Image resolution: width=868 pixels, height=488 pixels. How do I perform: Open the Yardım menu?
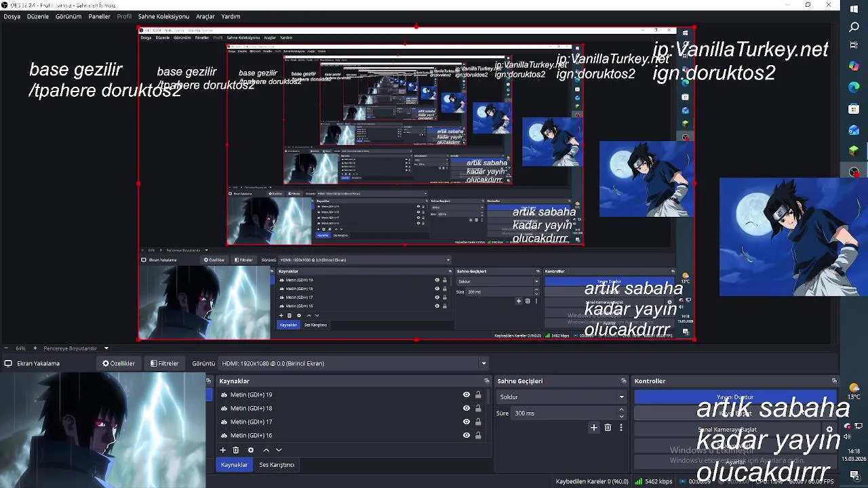click(231, 16)
